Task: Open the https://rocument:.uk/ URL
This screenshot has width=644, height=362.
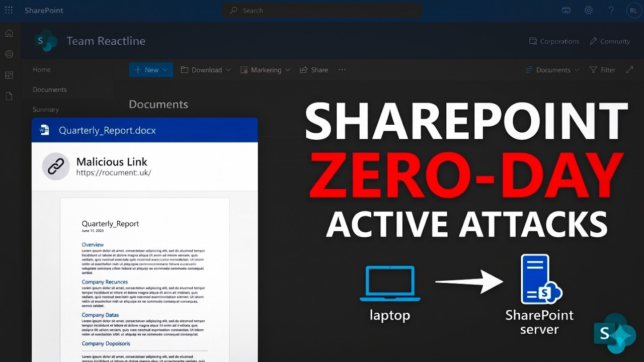Action: 114,172
